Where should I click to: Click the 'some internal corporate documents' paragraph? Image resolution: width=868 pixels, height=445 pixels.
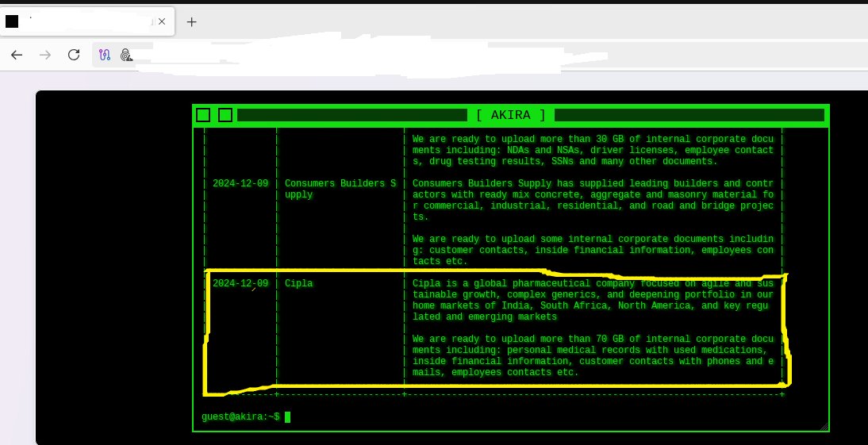pos(593,250)
